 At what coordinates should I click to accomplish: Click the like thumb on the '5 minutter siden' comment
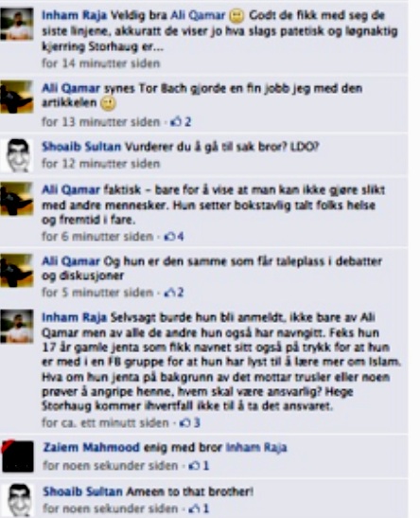[x=169, y=292]
